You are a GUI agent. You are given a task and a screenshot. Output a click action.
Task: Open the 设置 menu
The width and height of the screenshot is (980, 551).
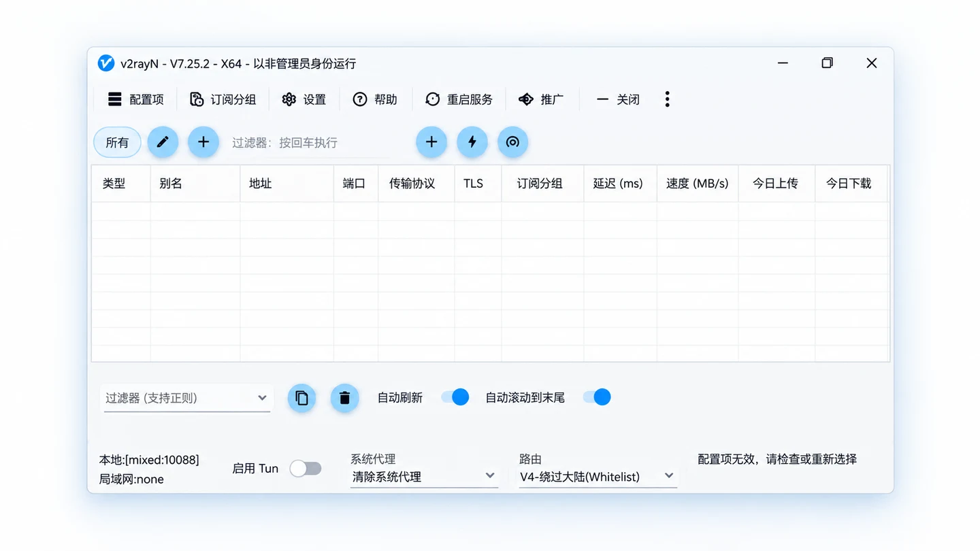[304, 99]
